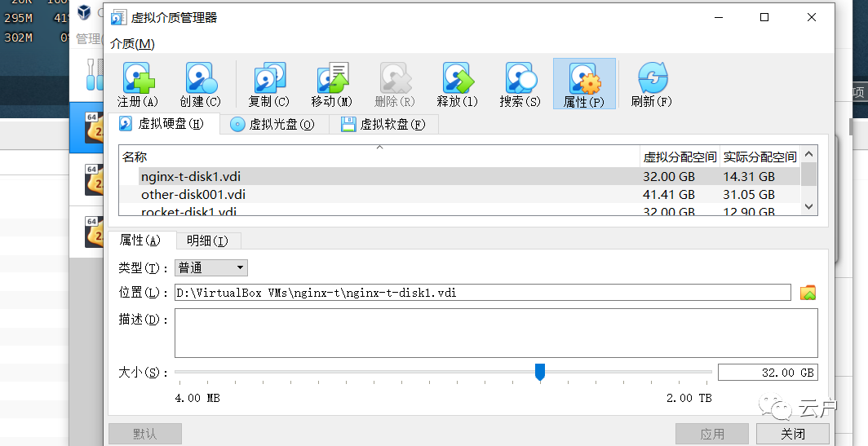This screenshot has height=446, width=868.
Task: Click the 41.41 GB virtual size cell
Action: coord(669,194)
